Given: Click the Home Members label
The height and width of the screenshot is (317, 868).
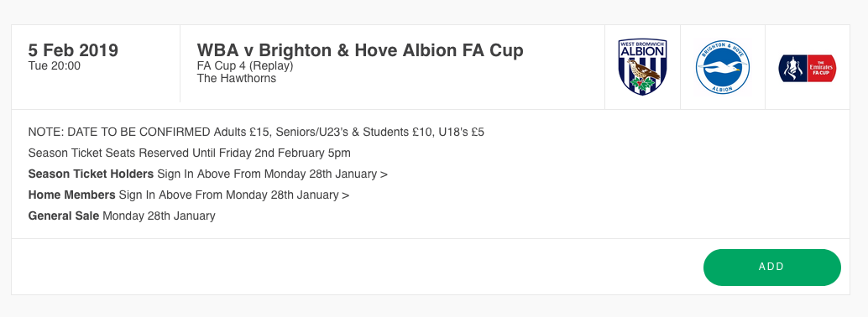Looking at the screenshot, I should pyautogui.click(x=72, y=195).
